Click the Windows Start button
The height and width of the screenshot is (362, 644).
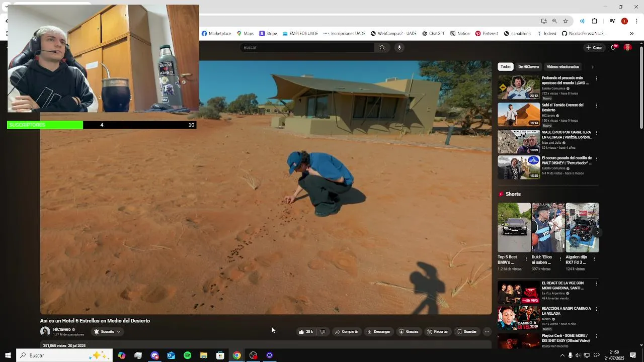[8, 355]
